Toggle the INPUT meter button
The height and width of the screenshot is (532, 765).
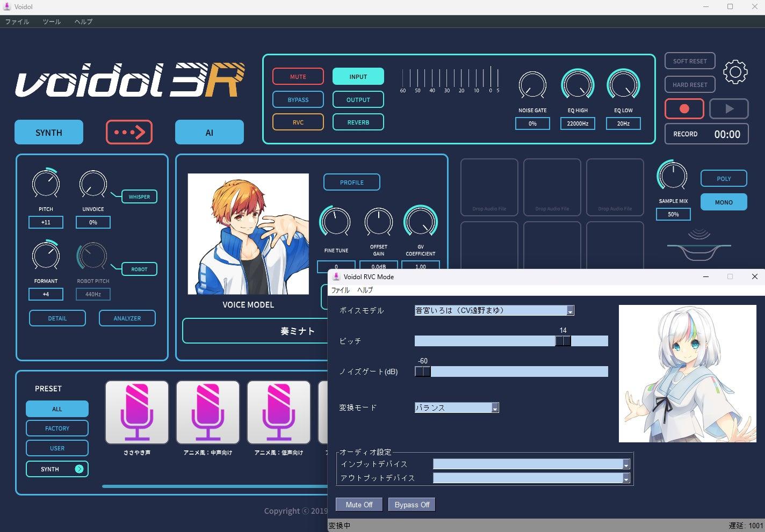pos(358,77)
